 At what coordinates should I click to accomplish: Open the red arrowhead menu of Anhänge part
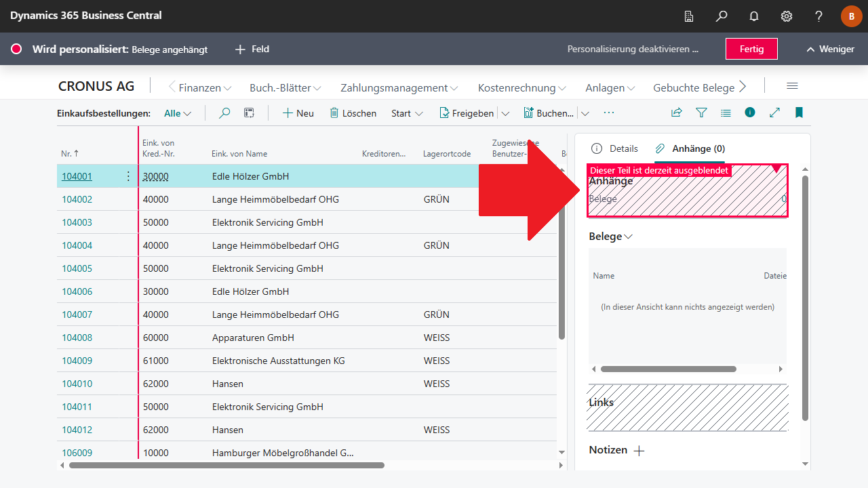click(777, 169)
